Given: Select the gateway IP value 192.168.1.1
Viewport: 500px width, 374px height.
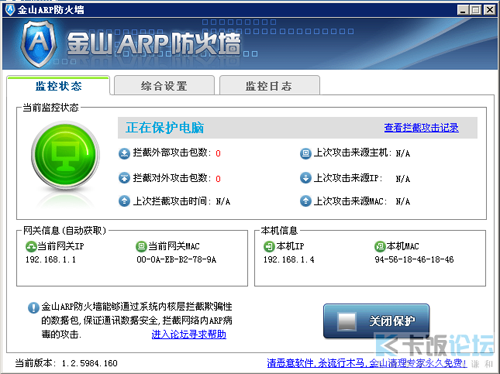Looking at the screenshot, I should pyautogui.click(x=51, y=260).
